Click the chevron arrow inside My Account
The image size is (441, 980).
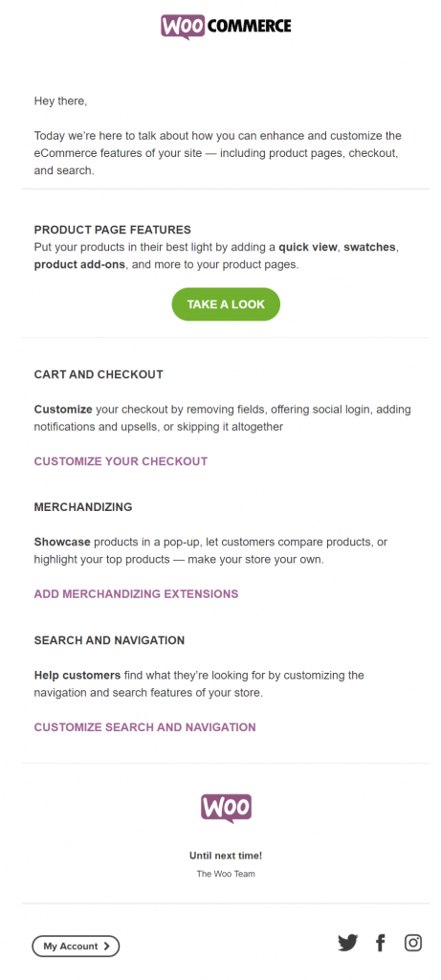(107, 947)
